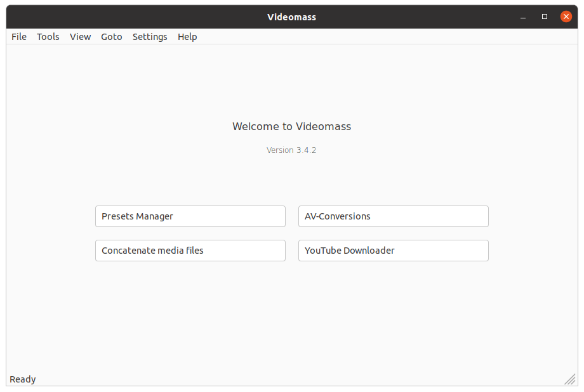
Task: Maximize the Videomass window
Action: coord(545,16)
